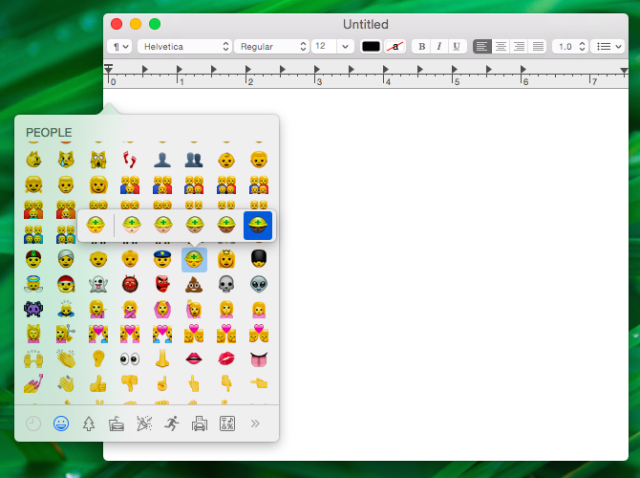Switch to Travel & Places category

[200, 424]
